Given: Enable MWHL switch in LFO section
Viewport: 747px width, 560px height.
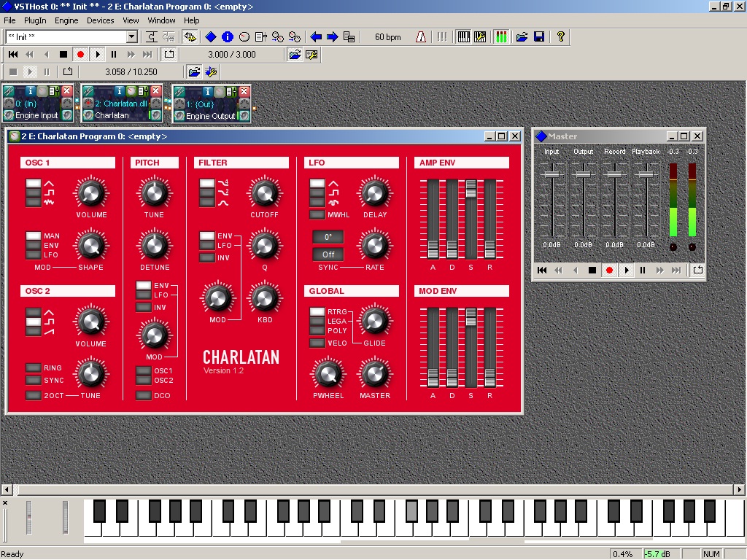Looking at the screenshot, I should [317, 215].
